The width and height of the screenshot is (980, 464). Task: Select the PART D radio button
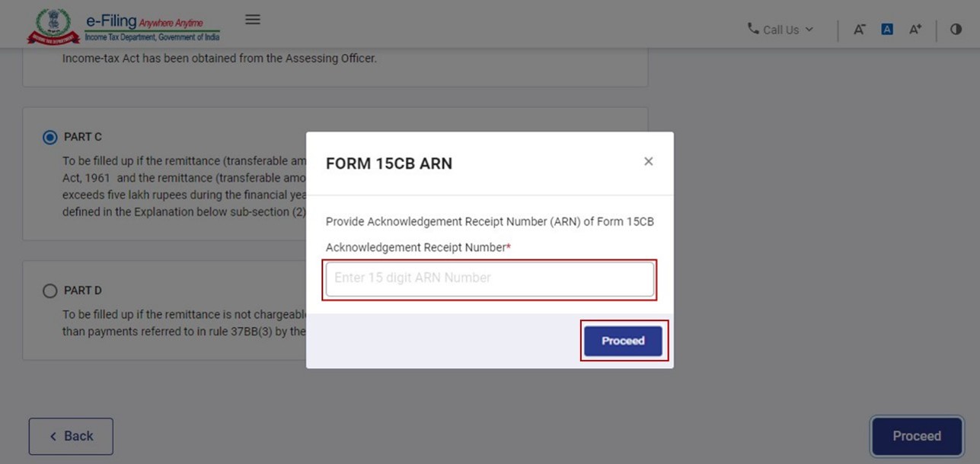pyautogui.click(x=50, y=291)
